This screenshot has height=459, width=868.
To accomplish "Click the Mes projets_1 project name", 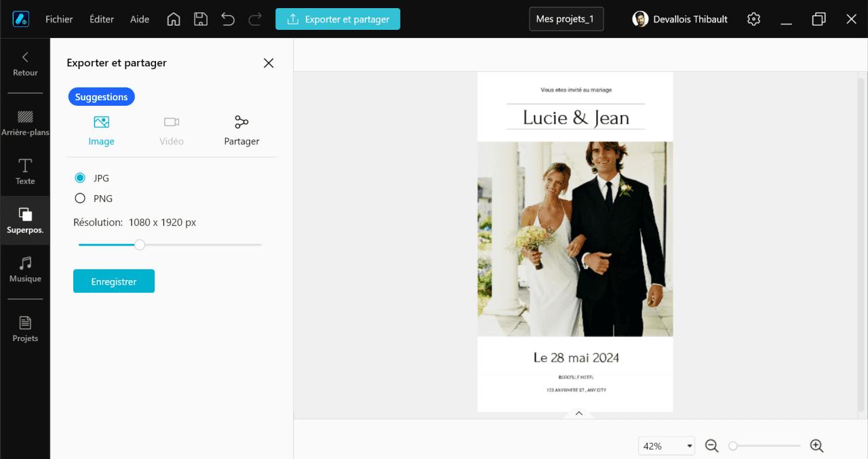I will (x=566, y=19).
